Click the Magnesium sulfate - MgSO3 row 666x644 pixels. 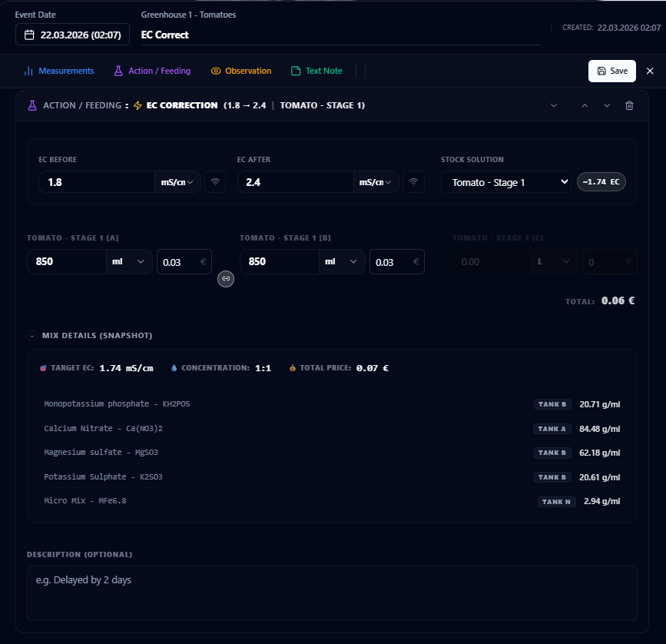click(332, 453)
